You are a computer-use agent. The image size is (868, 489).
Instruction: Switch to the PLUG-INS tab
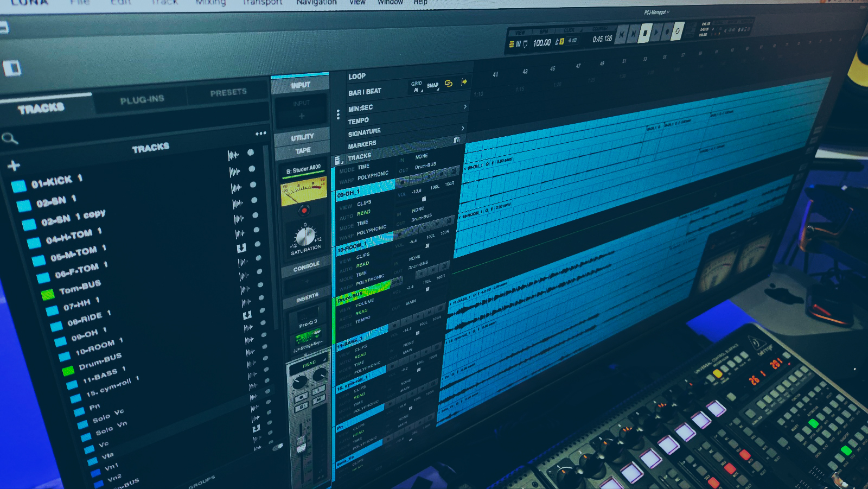coord(142,99)
